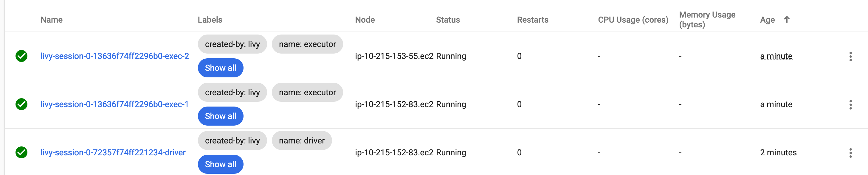The width and height of the screenshot is (868, 175).
Task: Open livy-session driver pod link
Action: click(x=113, y=152)
